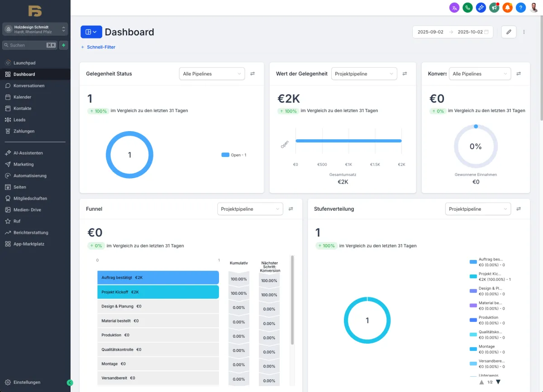Screen dimensions: 543x392
Task: Open Wert der Gelegenheit filter settings icon
Action: (405, 74)
